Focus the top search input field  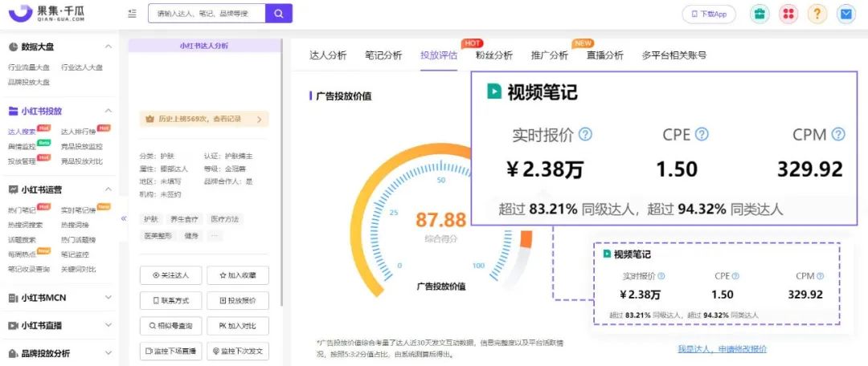[x=207, y=14]
